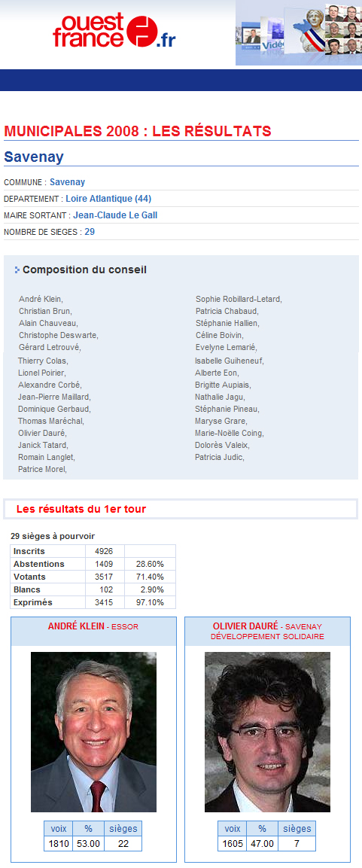Click André Klein's portrait photo
The height and width of the screenshot is (868, 362).
(x=93, y=732)
